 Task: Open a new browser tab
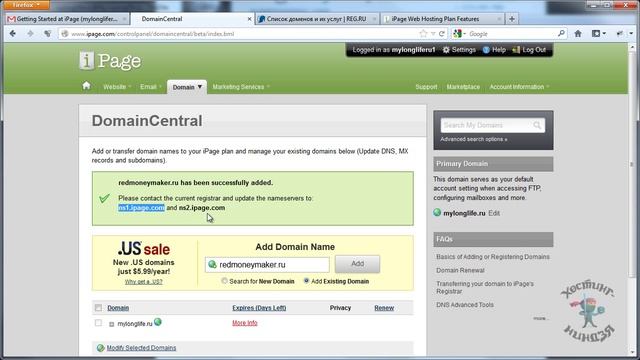coord(512,19)
